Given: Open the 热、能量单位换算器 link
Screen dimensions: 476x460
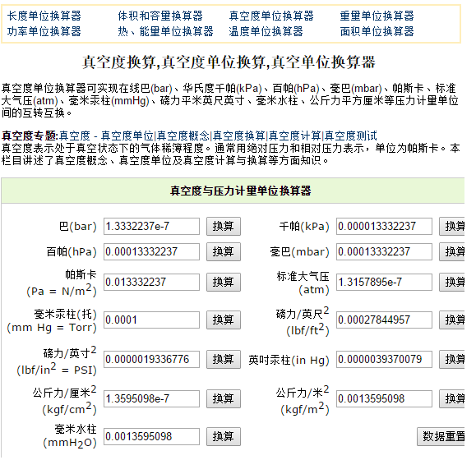Looking at the screenshot, I should pos(166,31).
